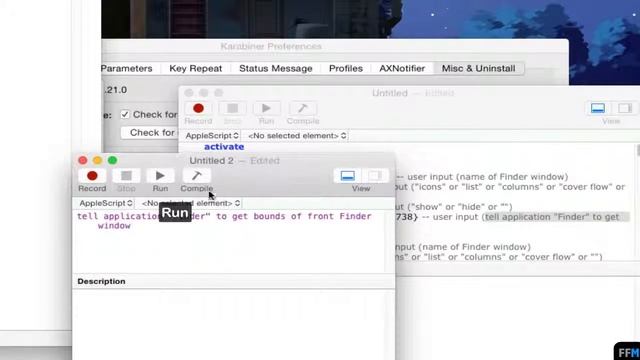Minimize the Untitled 2 window
This screenshot has width=640, height=360.
(98, 160)
